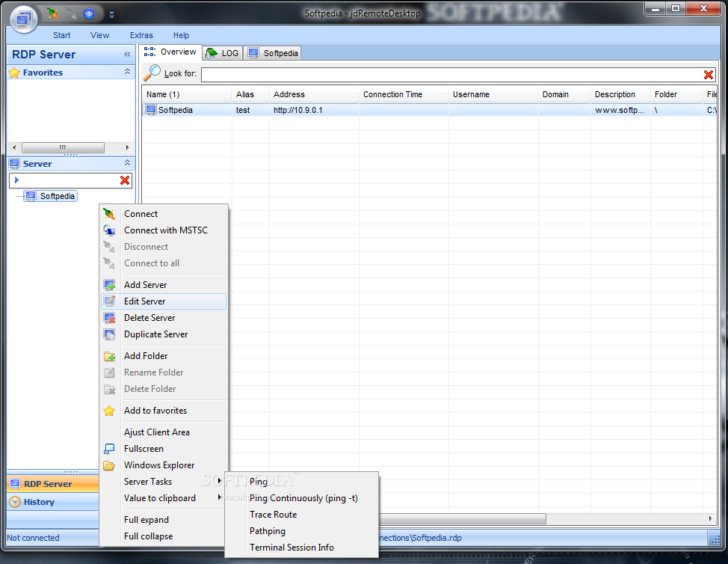Click Favorites scrollbar right arrow
This screenshot has width=728, height=564.
click(x=127, y=148)
